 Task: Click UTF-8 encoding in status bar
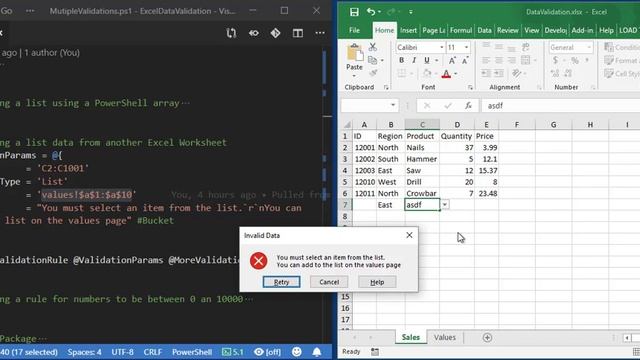(x=122, y=352)
